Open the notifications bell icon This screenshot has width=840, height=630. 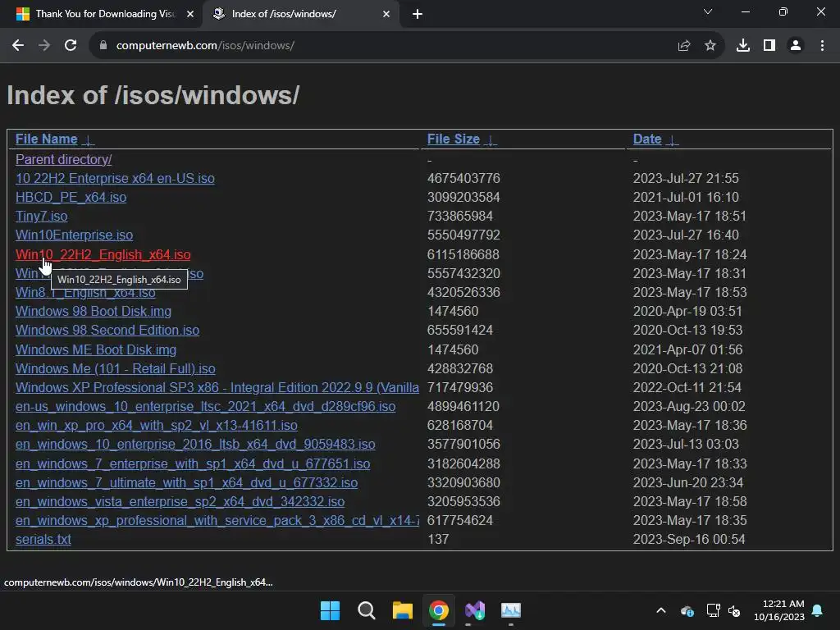point(818,610)
